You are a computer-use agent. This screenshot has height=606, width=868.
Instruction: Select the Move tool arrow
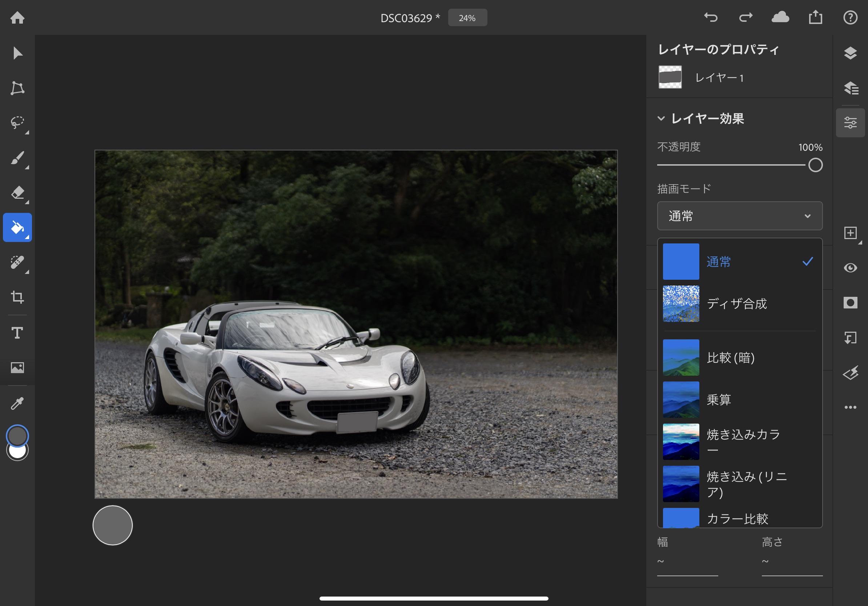point(17,53)
